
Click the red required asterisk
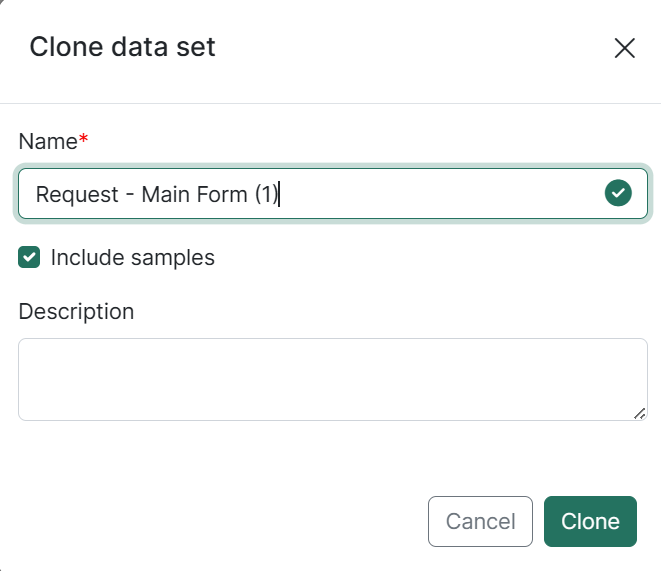(x=84, y=140)
